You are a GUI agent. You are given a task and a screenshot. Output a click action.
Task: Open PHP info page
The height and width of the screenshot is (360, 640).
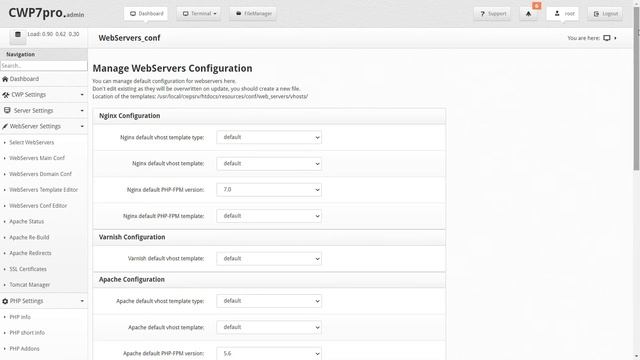tap(20, 317)
